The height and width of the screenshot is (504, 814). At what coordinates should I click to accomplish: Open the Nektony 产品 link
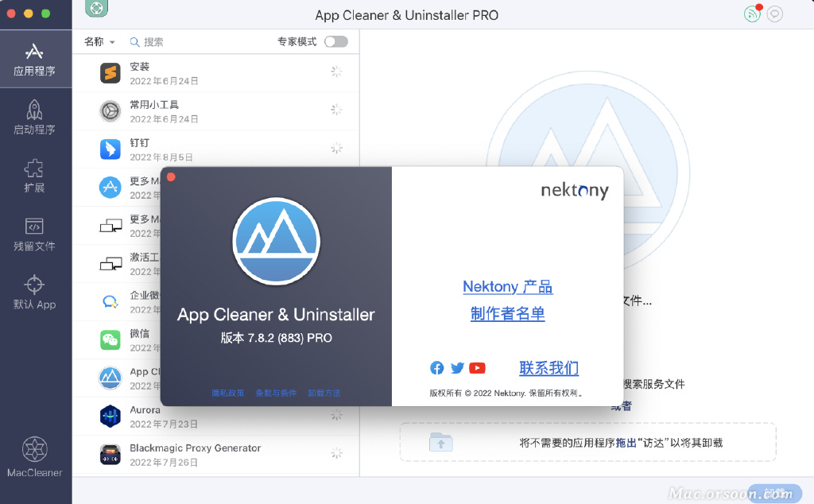tap(508, 286)
